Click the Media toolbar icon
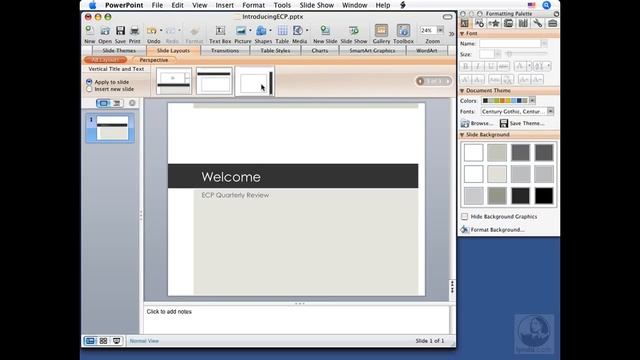This screenshot has height=360, width=640. tap(298, 31)
